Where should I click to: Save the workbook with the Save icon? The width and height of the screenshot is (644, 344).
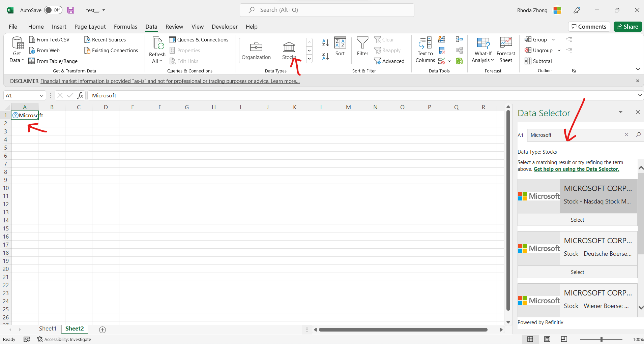(71, 10)
